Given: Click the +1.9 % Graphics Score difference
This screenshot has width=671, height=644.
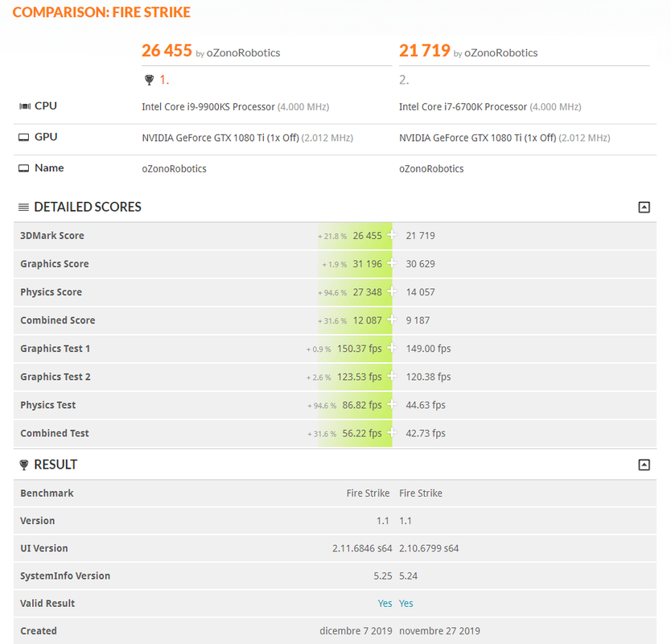Looking at the screenshot, I should (334, 265).
